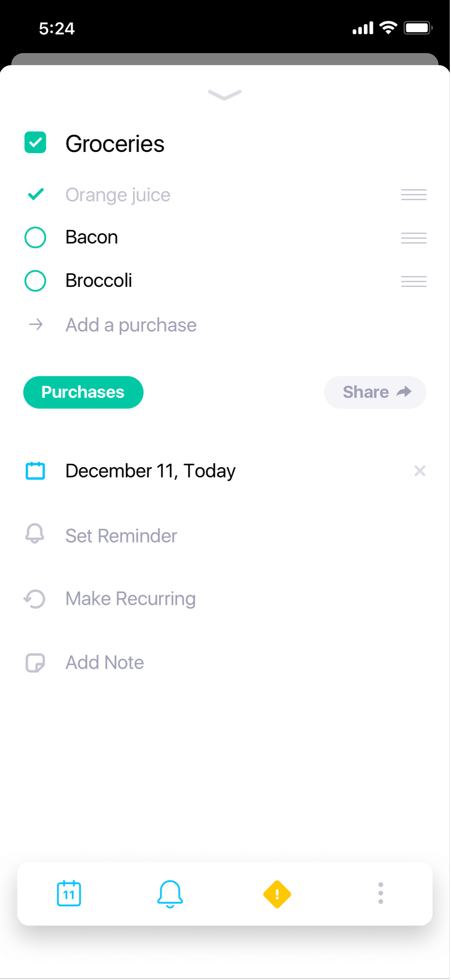
Task: Tap the bell icon in bottom toolbar
Action: [x=170, y=894]
